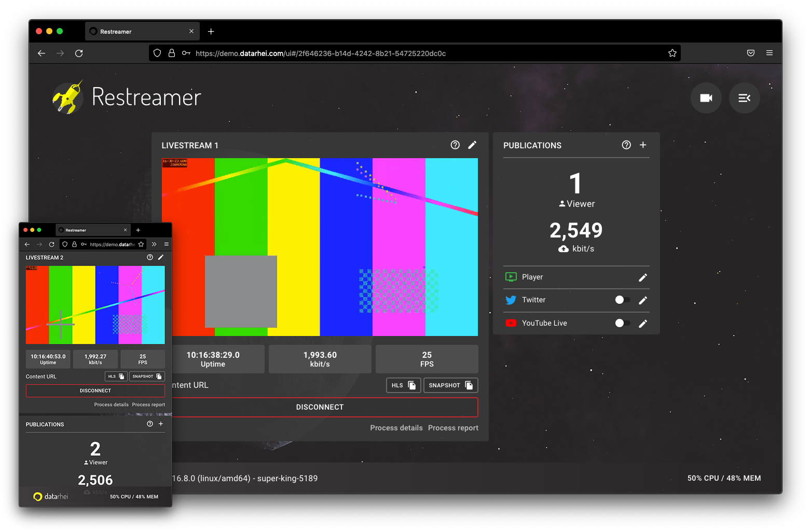Open the camera/video settings icon top right
This screenshot has height=532, width=811.
706,98
